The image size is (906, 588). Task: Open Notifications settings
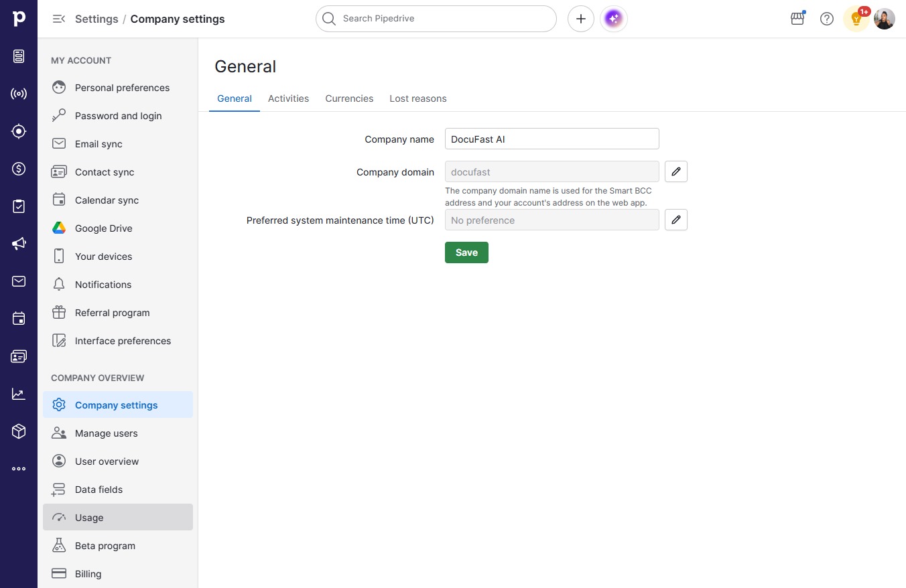point(118,285)
